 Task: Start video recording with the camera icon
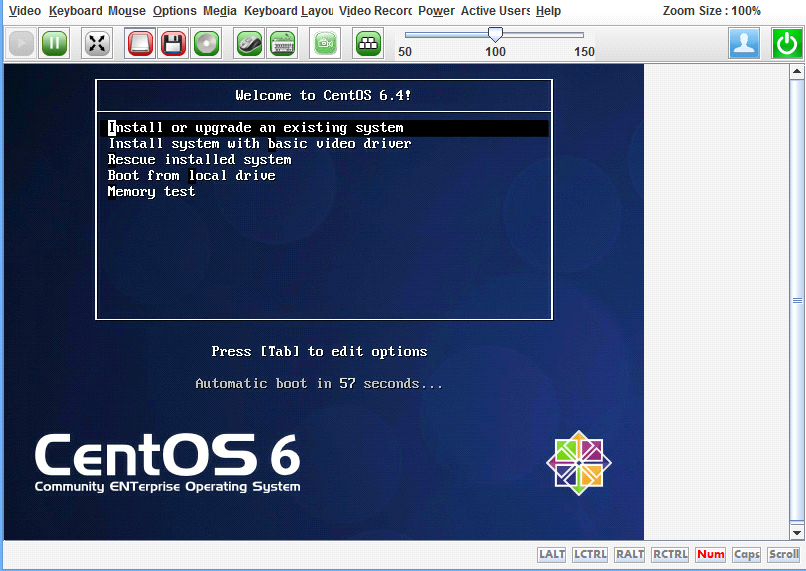[x=325, y=44]
